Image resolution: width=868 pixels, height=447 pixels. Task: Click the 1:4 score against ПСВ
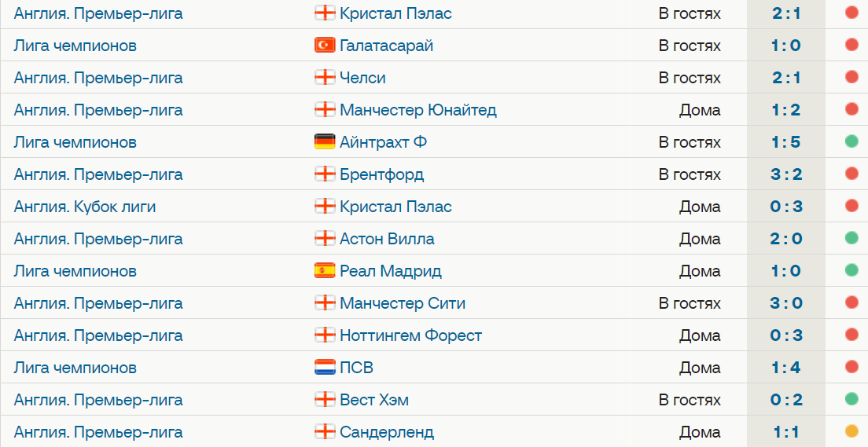pyautogui.click(x=785, y=368)
